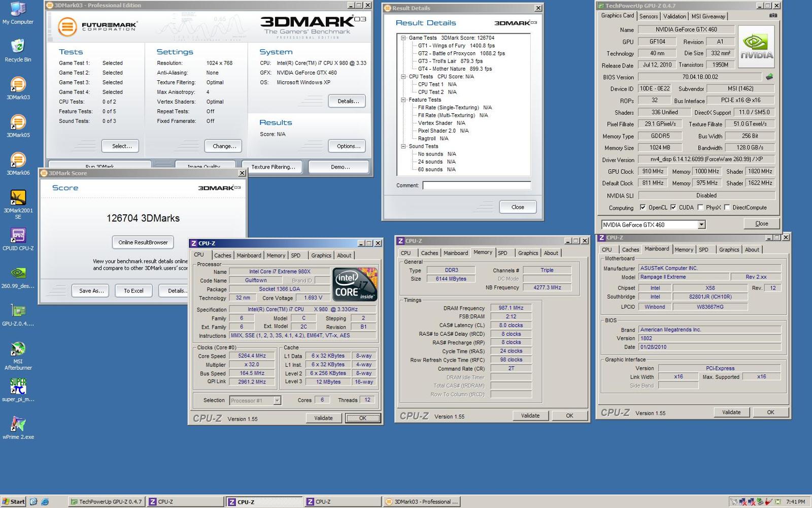Collapse the CPU Tests tree node
Screen dimensions: 812x508
pos(403,77)
